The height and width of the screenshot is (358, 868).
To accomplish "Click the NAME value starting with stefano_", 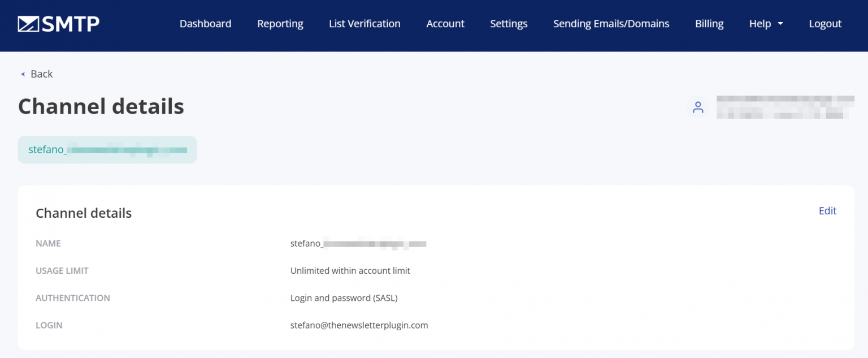I will tap(358, 243).
